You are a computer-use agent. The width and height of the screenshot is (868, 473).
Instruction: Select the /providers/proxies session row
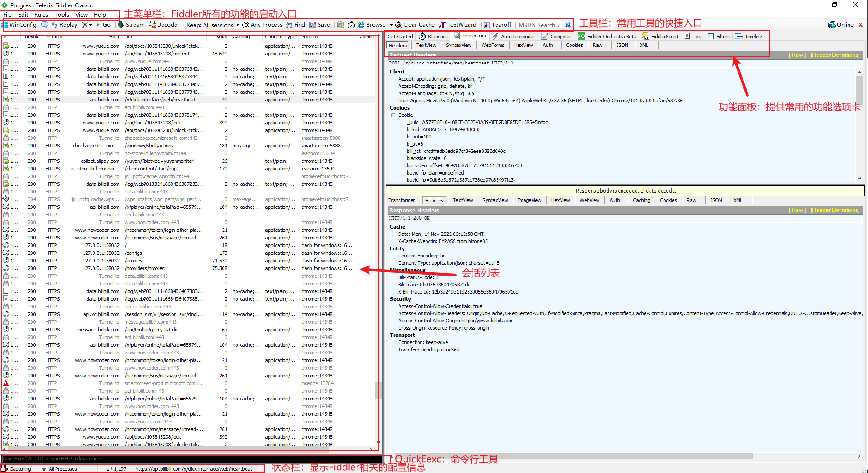click(x=189, y=268)
